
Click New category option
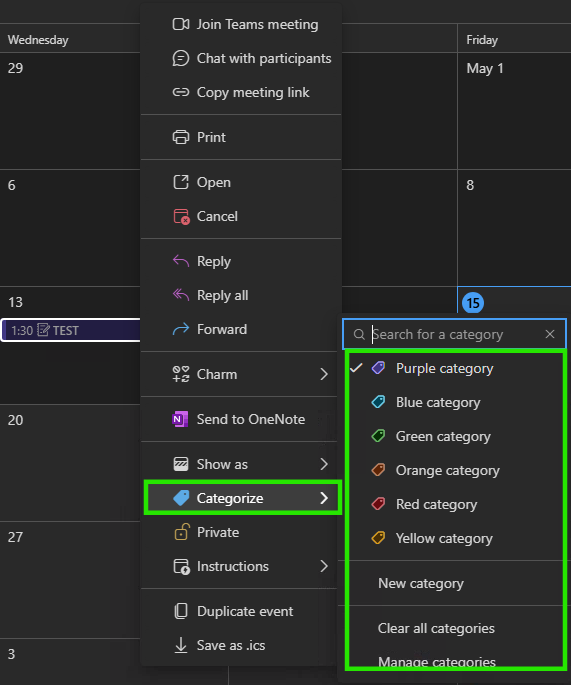pyautogui.click(x=421, y=583)
